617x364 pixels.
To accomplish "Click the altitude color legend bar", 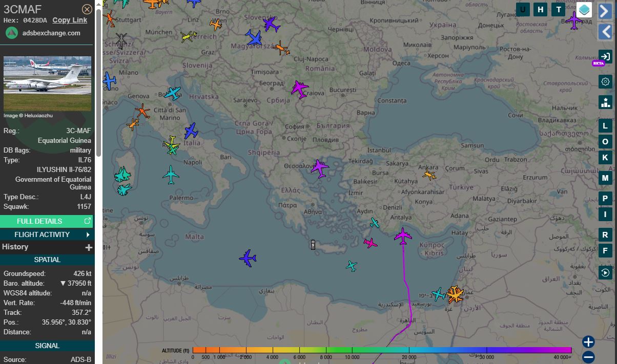I will pos(382,350).
